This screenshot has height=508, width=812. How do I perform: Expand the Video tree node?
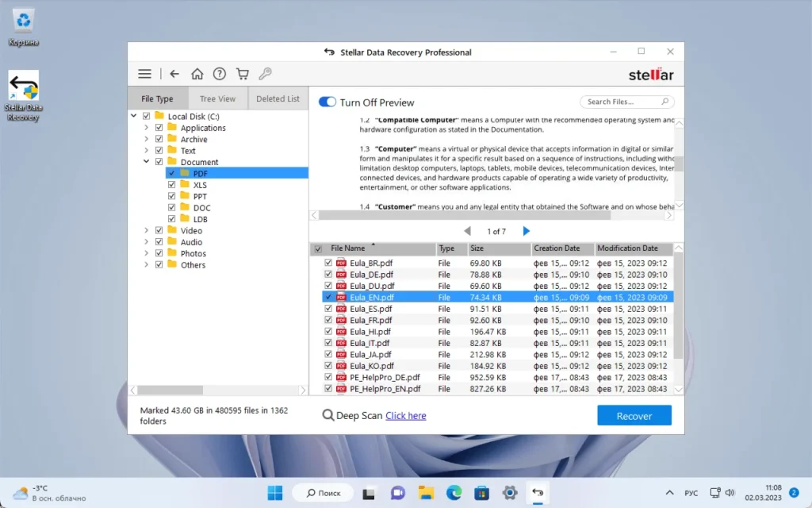[x=146, y=230]
